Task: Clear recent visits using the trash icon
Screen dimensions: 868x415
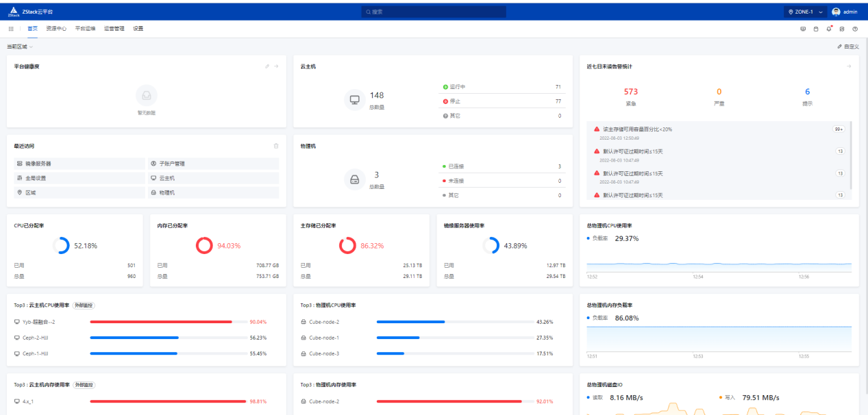Action: 276,146
